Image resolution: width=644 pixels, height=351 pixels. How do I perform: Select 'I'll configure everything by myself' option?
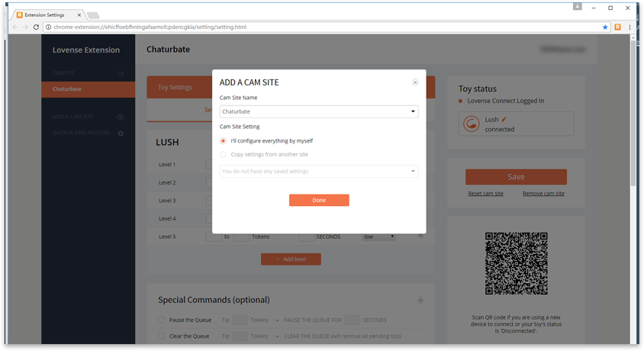coord(223,141)
